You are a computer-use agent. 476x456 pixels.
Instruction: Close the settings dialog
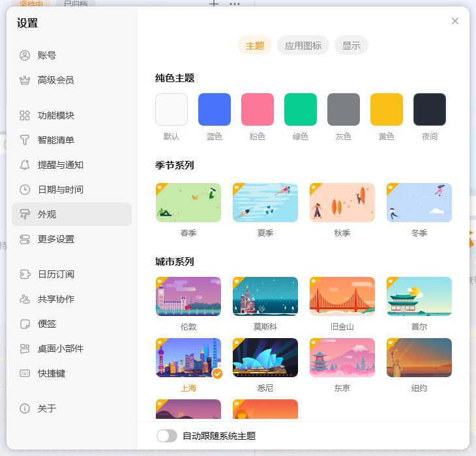click(x=455, y=21)
